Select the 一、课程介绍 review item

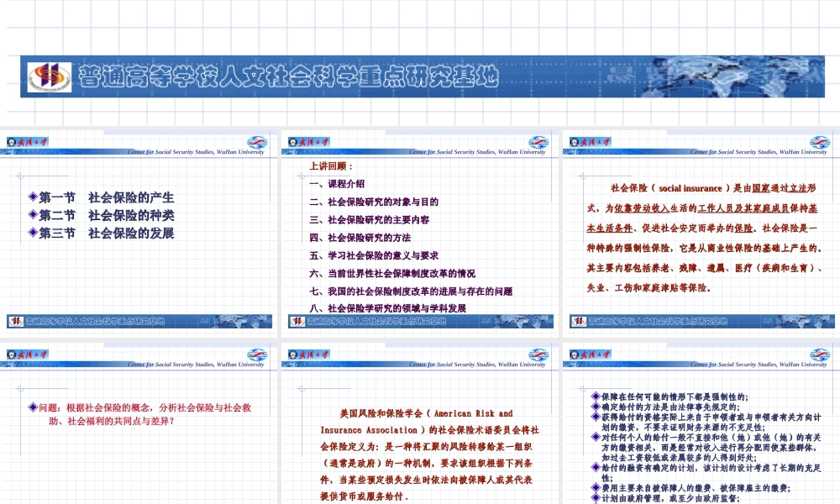(x=337, y=184)
